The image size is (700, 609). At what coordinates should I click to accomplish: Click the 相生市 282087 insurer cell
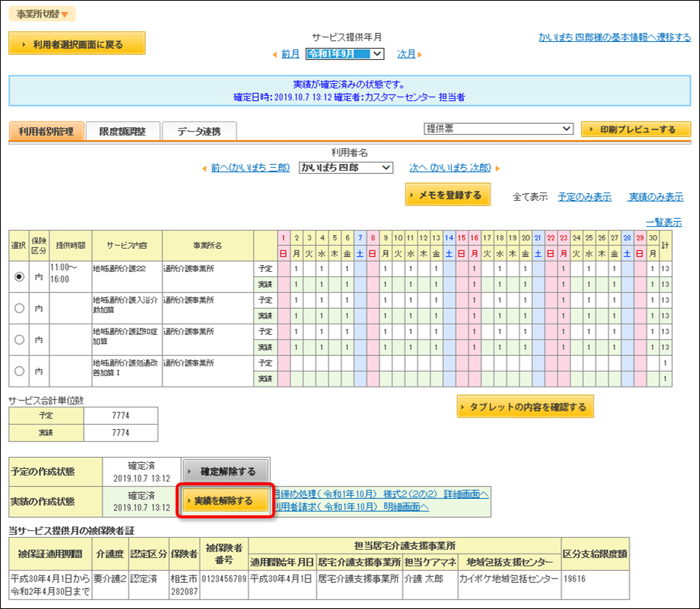[x=184, y=585]
